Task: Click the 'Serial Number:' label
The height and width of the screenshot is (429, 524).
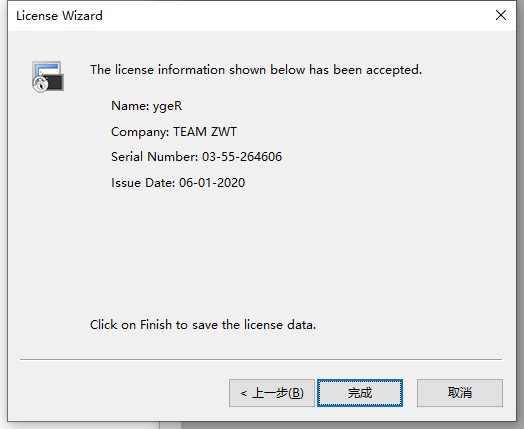Action: [154, 157]
